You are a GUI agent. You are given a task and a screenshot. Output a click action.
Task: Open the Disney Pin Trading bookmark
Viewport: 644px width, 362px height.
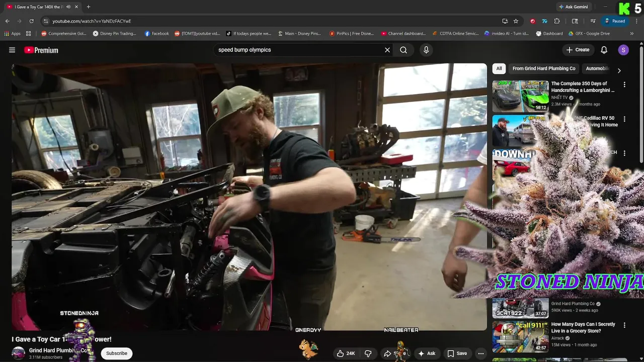[115, 34]
